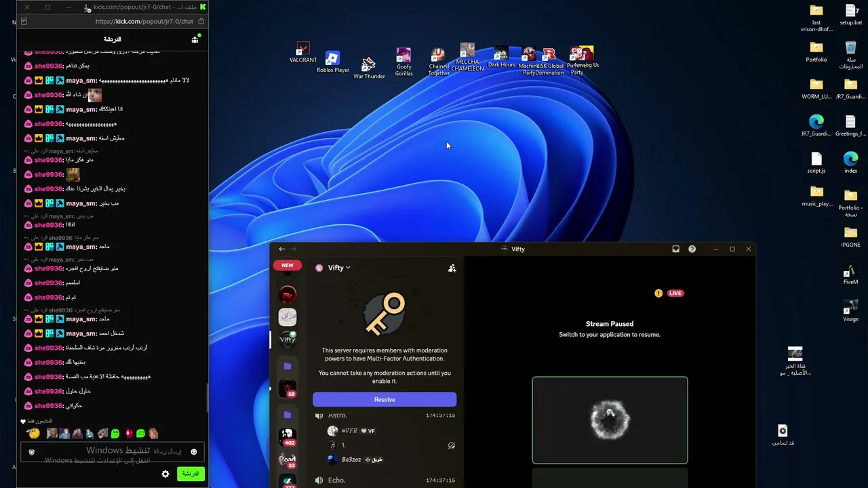Viewport: 868px width, 488px height.
Task: Open the VALORANT desktop shortcut
Action: [302, 52]
